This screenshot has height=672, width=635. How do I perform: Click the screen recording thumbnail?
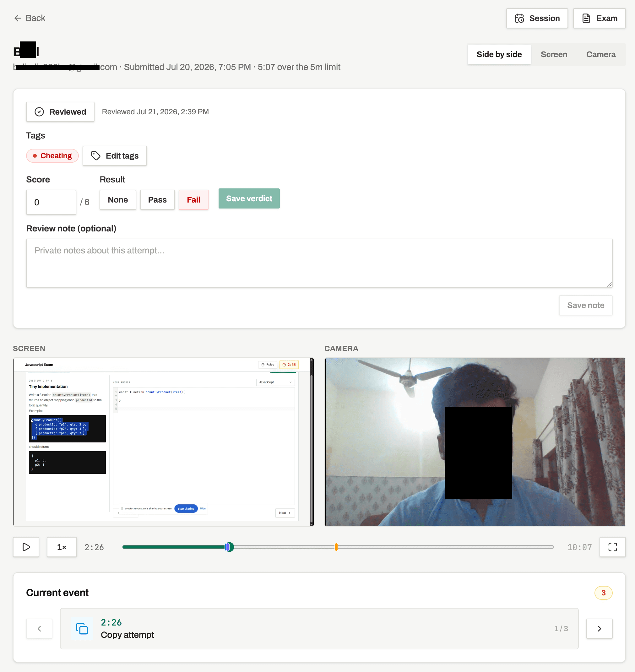click(164, 442)
